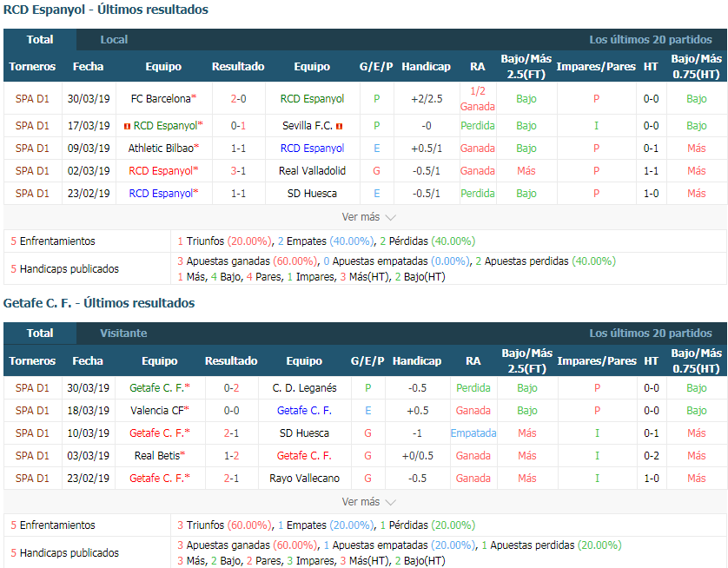728x568 pixels.
Task: Click '3 Triunfos (60.00%)' in Getafe summary
Action: (225, 525)
